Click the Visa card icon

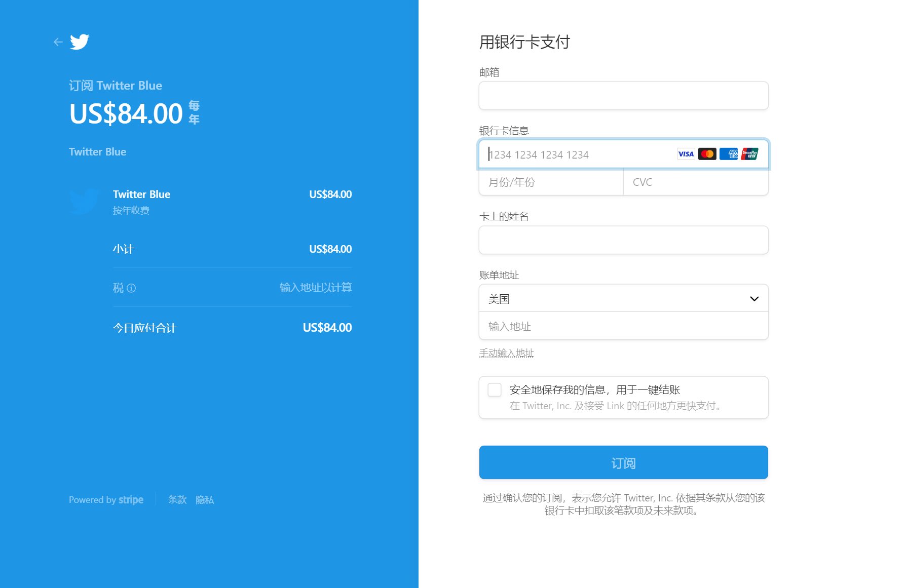[686, 154]
